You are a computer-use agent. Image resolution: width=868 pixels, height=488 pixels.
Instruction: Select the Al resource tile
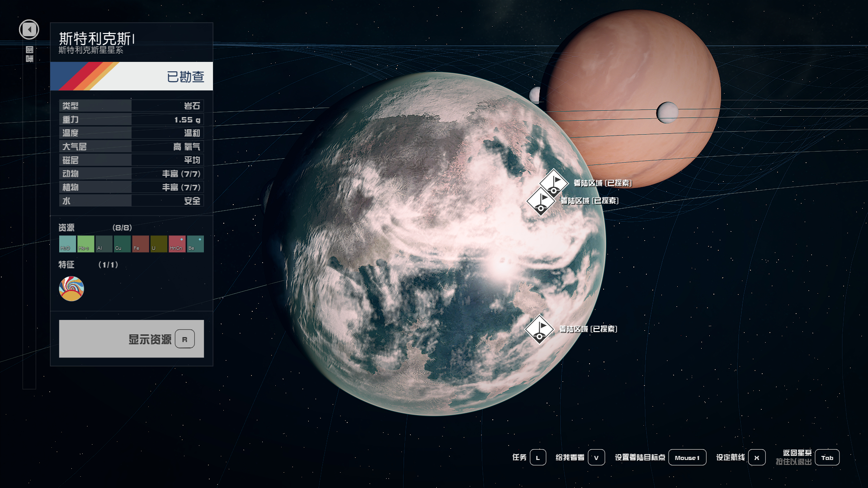pos(104,244)
